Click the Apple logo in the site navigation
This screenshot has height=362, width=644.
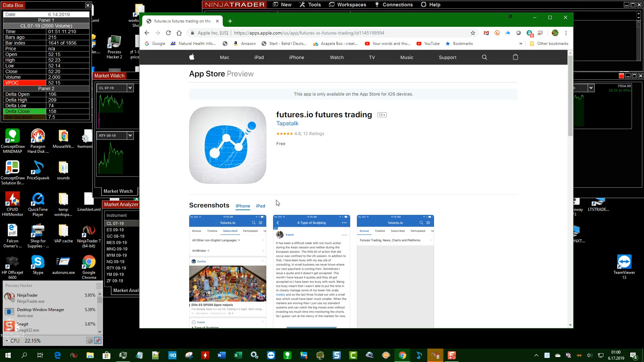click(x=192, y=57)
